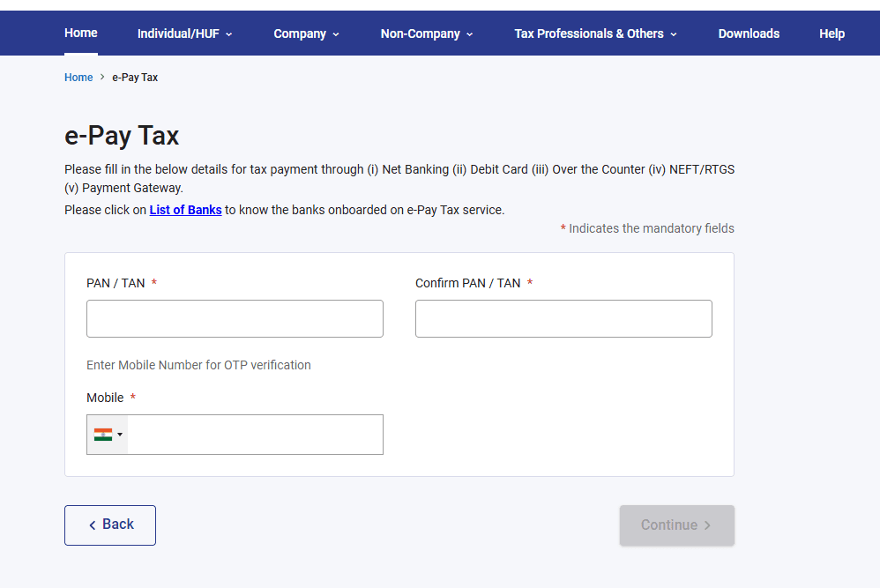The image size is (880, 588).
Task: Open the Help menu item
Action: pos(832,33)
